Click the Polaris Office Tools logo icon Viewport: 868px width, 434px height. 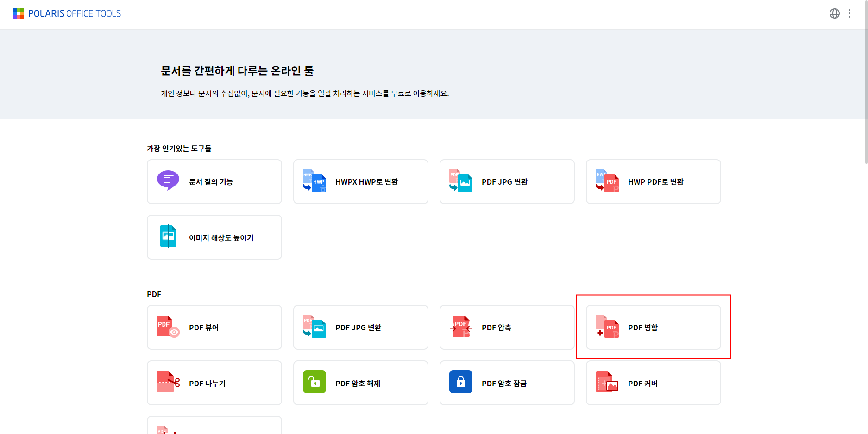point(19,13)
